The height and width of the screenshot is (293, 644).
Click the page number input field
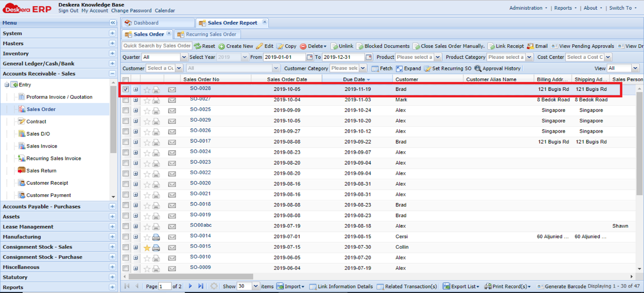pyautogui.click(x=165, y=286)
